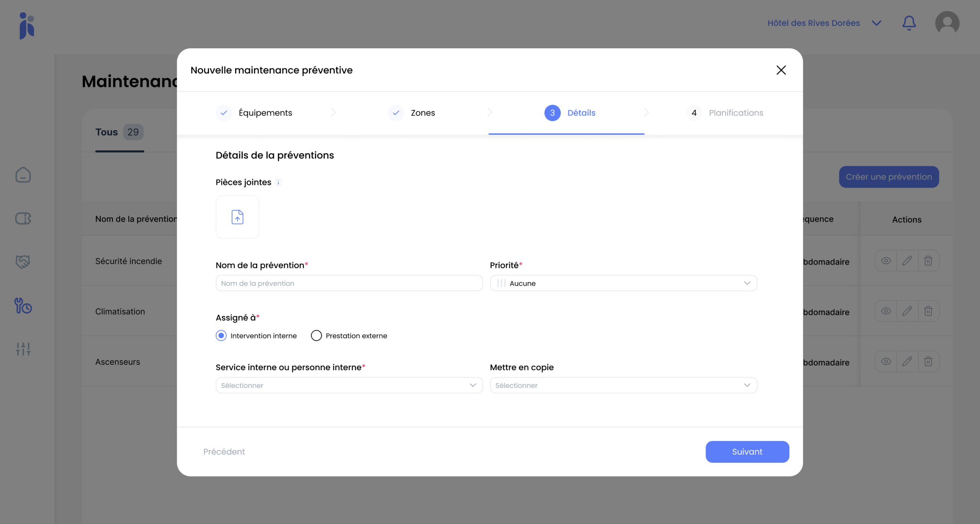980x524 pixels.
Task: Open the settings sliders icon in sidebar
Action: (x=23, y=349)
